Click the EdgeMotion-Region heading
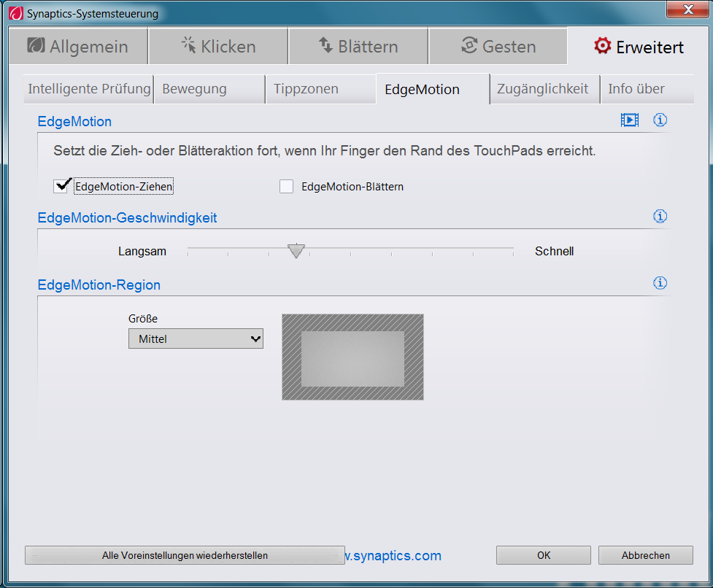This screenshot has height=588, width=713. (x=99, y=285)
